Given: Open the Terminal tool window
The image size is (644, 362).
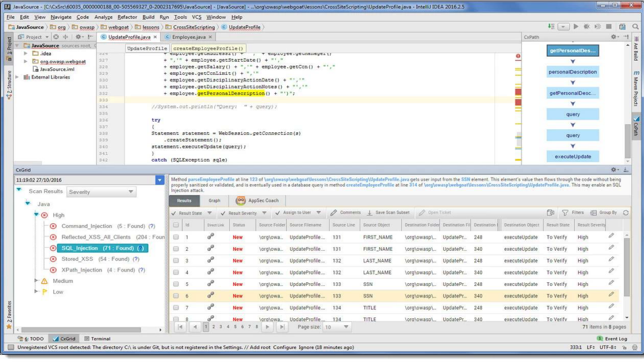Looking at the screenshot, I should pyautogui.click(x=97, y=339).
